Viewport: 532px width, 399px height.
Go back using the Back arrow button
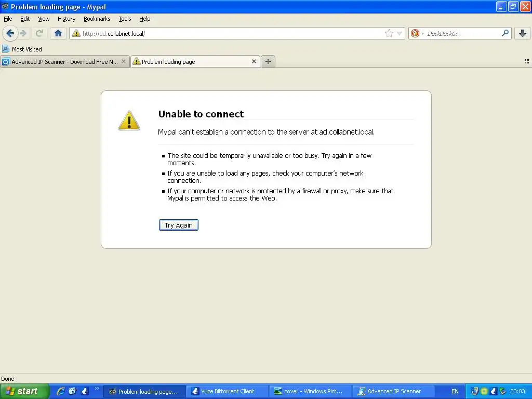tap(10, 33)
